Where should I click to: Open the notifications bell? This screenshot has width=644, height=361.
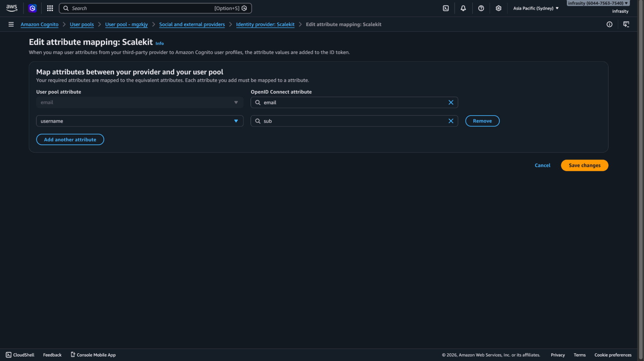pyautogui.click(x=463, y=8)
